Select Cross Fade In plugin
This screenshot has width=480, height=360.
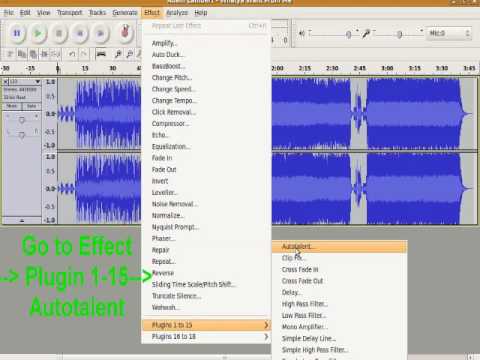(x=339, y=269)
